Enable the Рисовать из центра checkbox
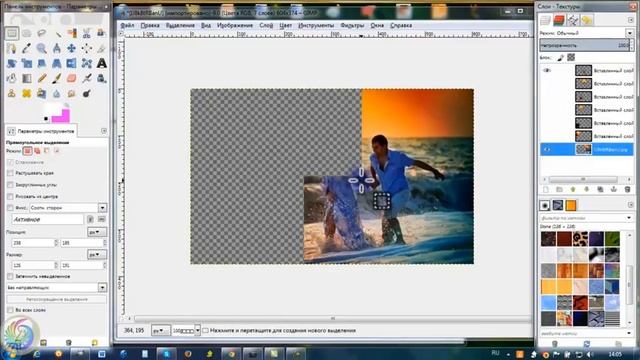Screen dimensions: 640x360 [x=10, y=196]
